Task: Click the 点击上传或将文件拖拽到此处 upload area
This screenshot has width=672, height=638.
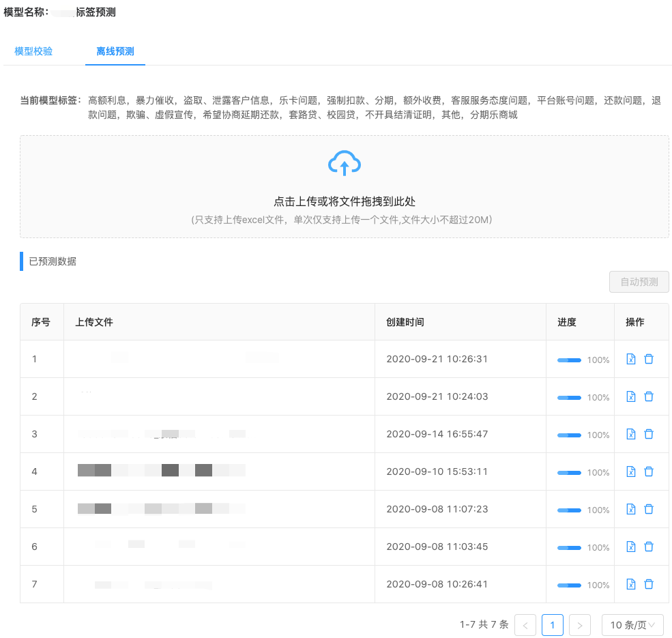Action: point(344,202)
